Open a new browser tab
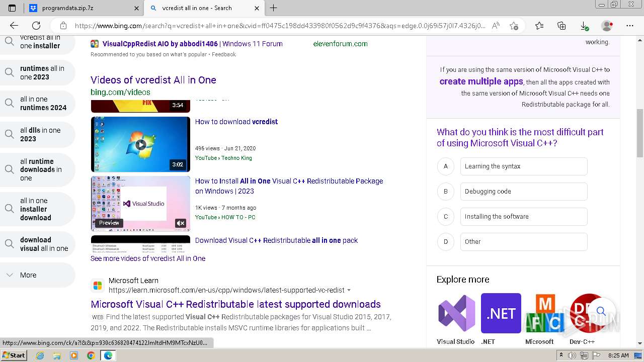The width and height of the screenshot is (644, 362). pyautogui.click(x=274, y=8)
